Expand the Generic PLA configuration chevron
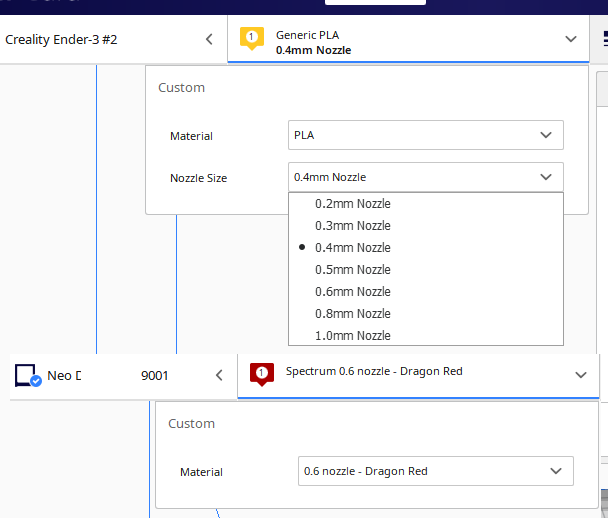The height and width of the screenshot is (518, 608). (570, 39)
